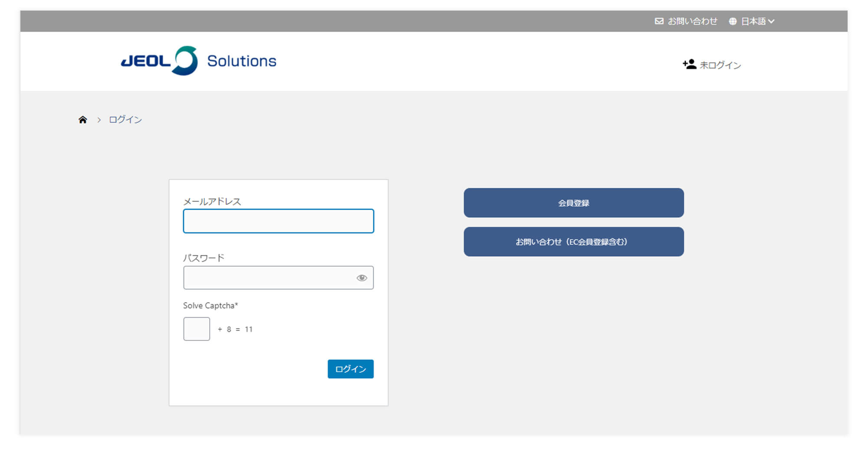Click the Solutions title text

coord(241,61)
